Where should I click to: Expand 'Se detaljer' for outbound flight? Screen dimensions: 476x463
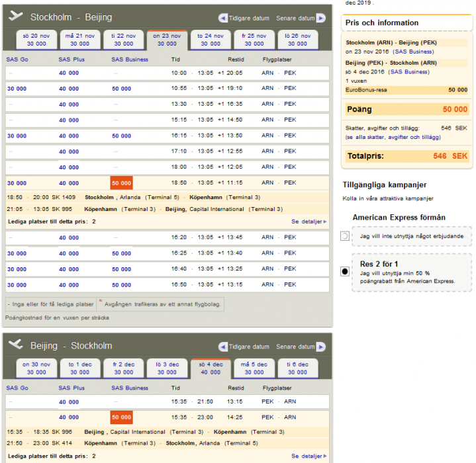309,222
